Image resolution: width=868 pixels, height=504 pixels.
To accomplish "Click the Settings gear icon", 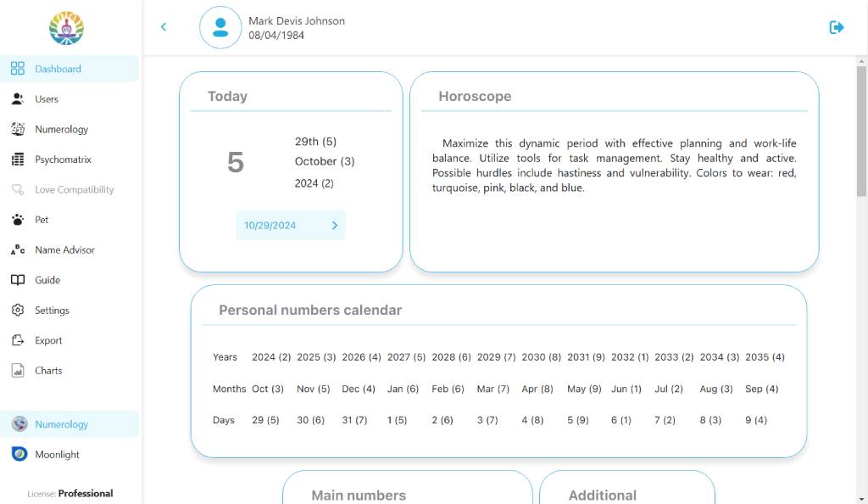I will point(18,311).
